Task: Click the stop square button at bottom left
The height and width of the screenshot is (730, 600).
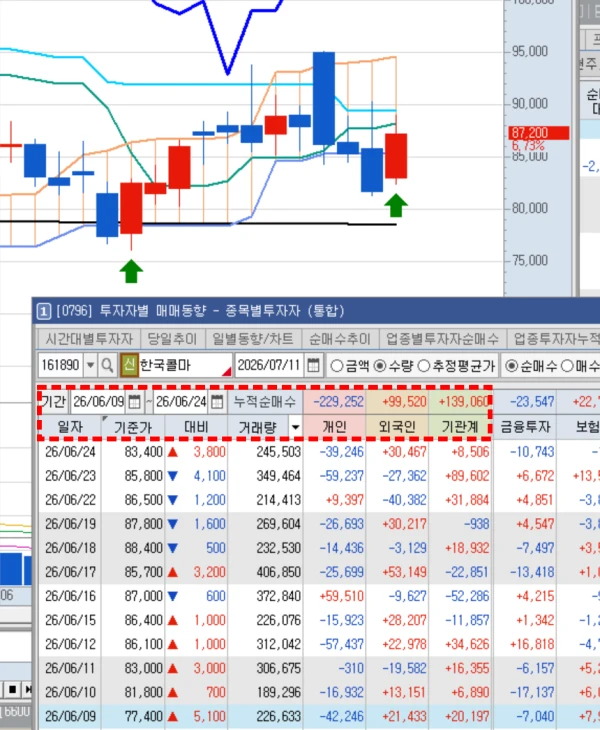Action: 13,689
